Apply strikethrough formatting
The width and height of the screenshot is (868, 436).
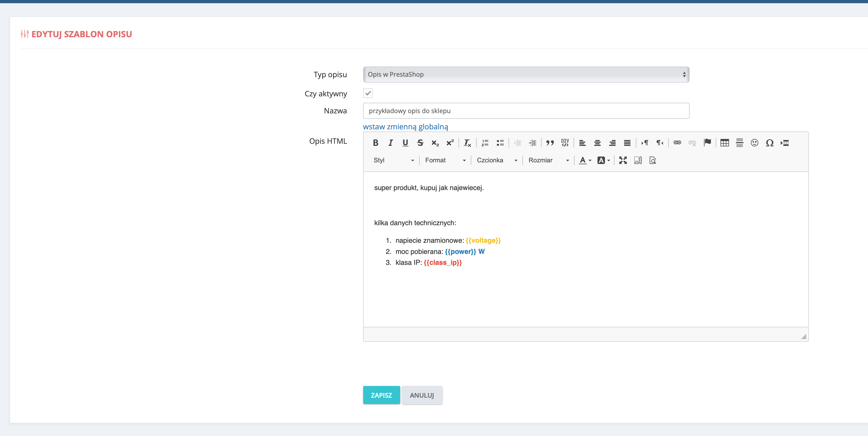(x=420, y=143)
